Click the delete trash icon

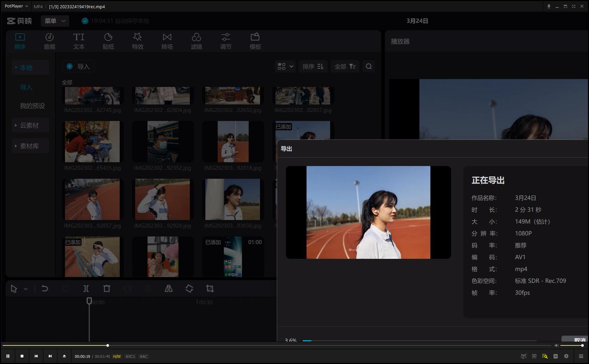tap(107, 289)
